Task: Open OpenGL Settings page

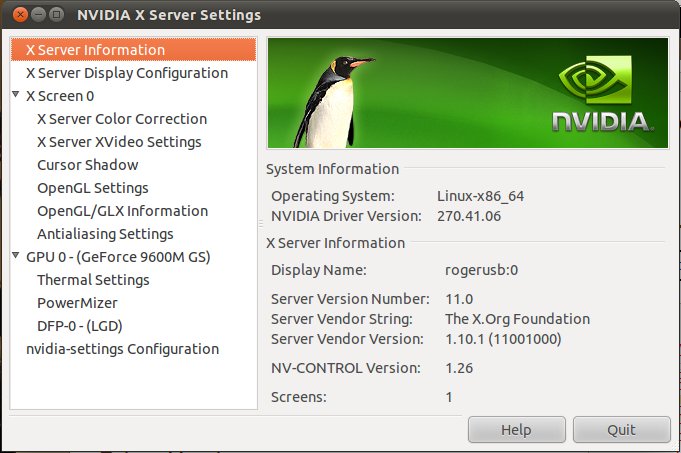Action: [x=92, y=188]
